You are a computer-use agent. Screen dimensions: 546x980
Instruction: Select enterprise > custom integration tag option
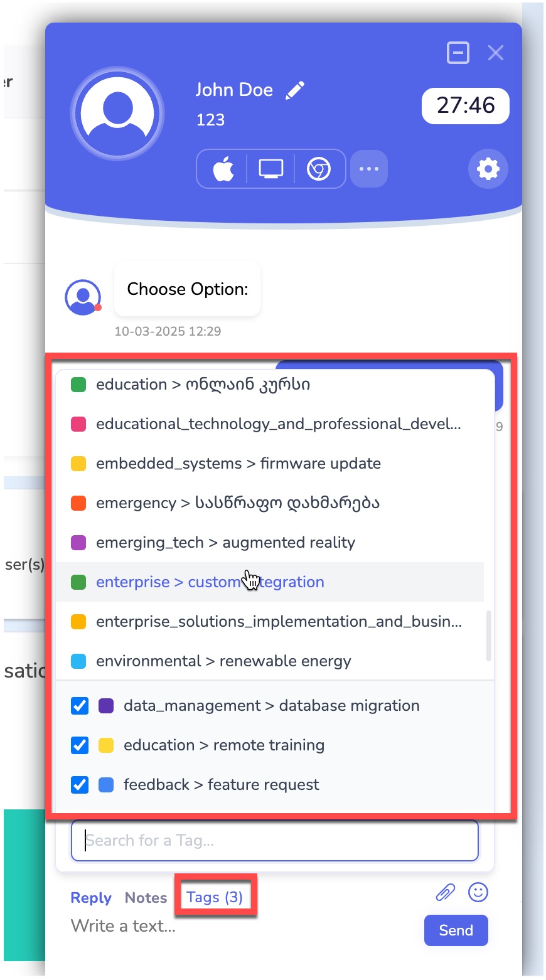(x=210, y=582)
